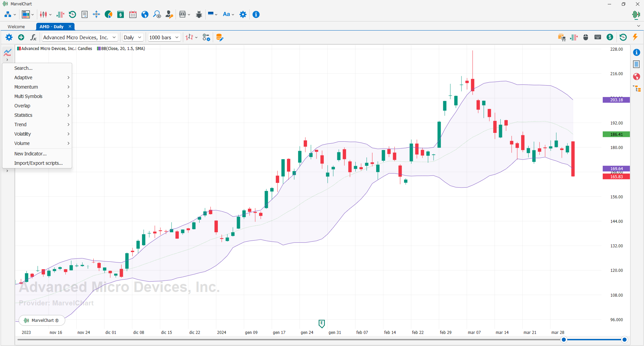644x346 pixels.
Task: Open the calendar icon
Action: (x=133, y=14)
